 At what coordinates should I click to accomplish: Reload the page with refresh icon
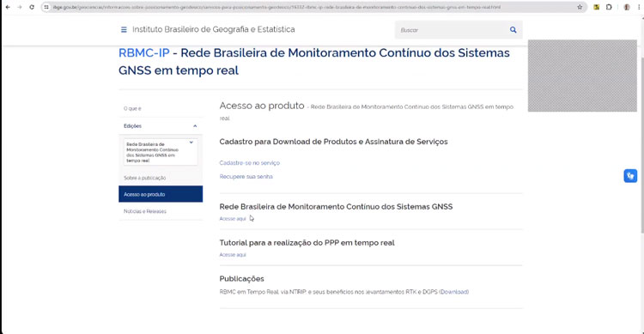[32, 7]
